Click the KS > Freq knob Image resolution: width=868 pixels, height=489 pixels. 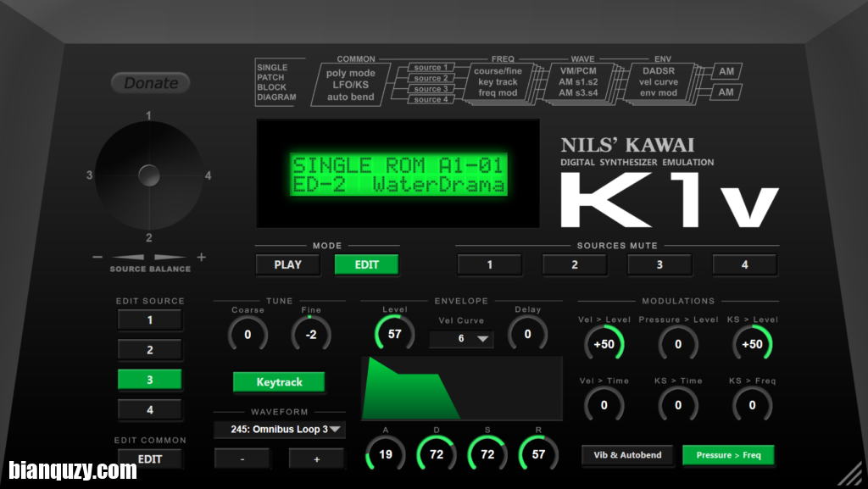coord(753,405)
